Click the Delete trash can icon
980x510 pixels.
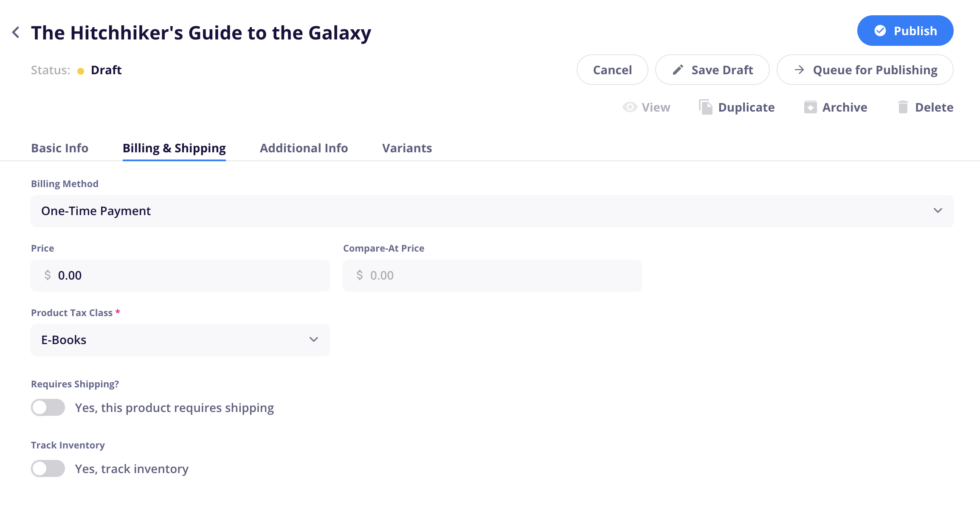[x=903, y=107]
